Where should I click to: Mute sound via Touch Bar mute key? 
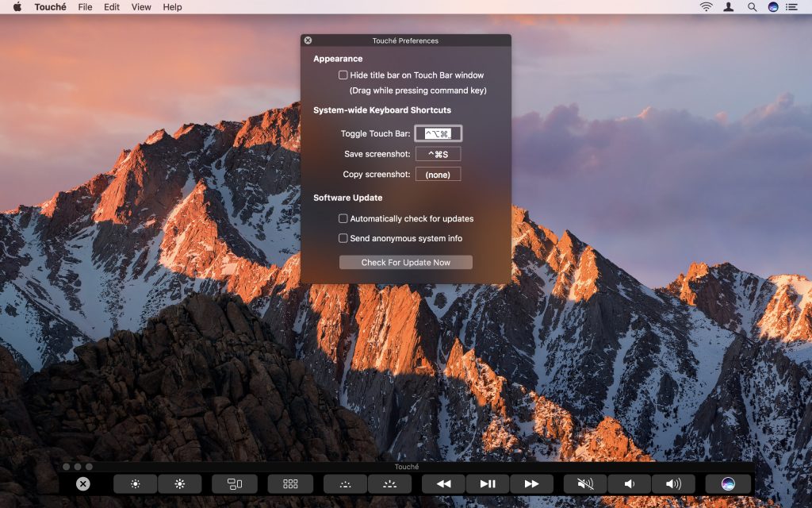tap(585, 483)
